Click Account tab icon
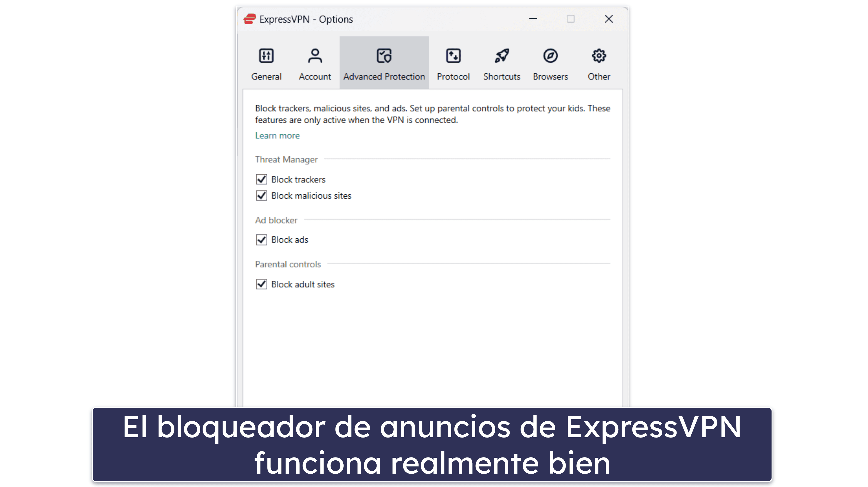Screen dimensions: 868x487 point(314,55)
